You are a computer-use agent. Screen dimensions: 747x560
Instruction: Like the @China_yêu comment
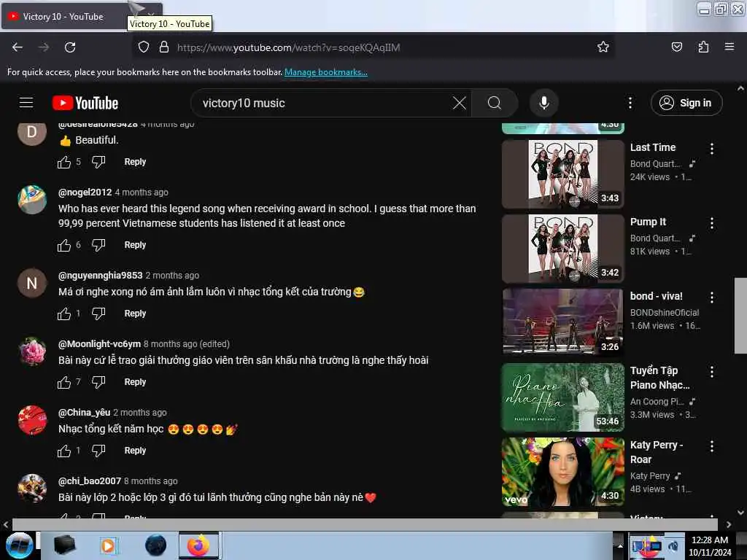(64, 451)
